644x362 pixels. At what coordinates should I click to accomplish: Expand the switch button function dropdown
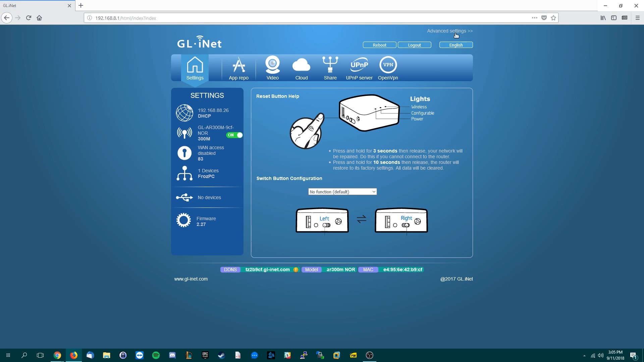coord(342,192)
